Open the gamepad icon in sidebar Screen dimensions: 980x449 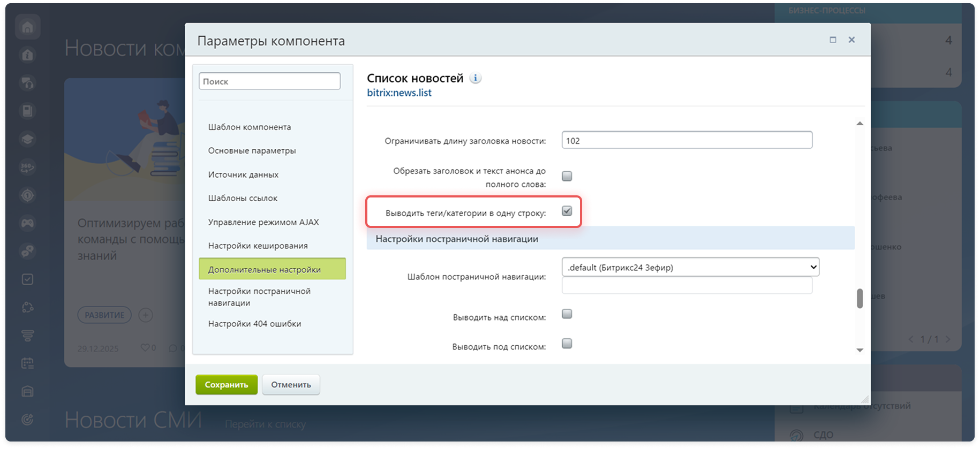[28, 223]
